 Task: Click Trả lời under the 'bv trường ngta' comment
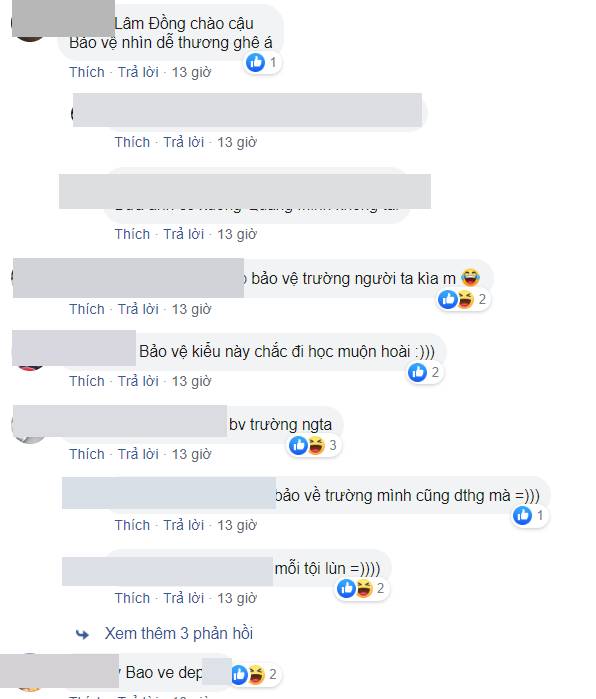(138, 454)
